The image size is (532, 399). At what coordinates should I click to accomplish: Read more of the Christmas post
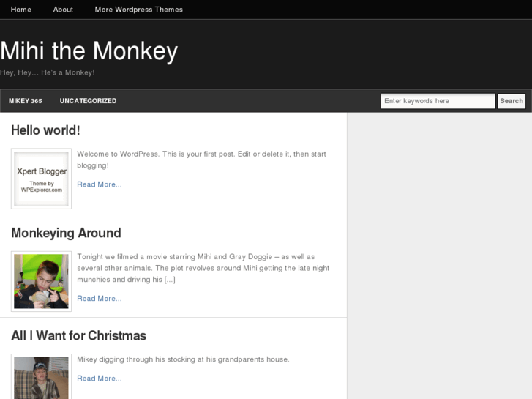point(100,379)
